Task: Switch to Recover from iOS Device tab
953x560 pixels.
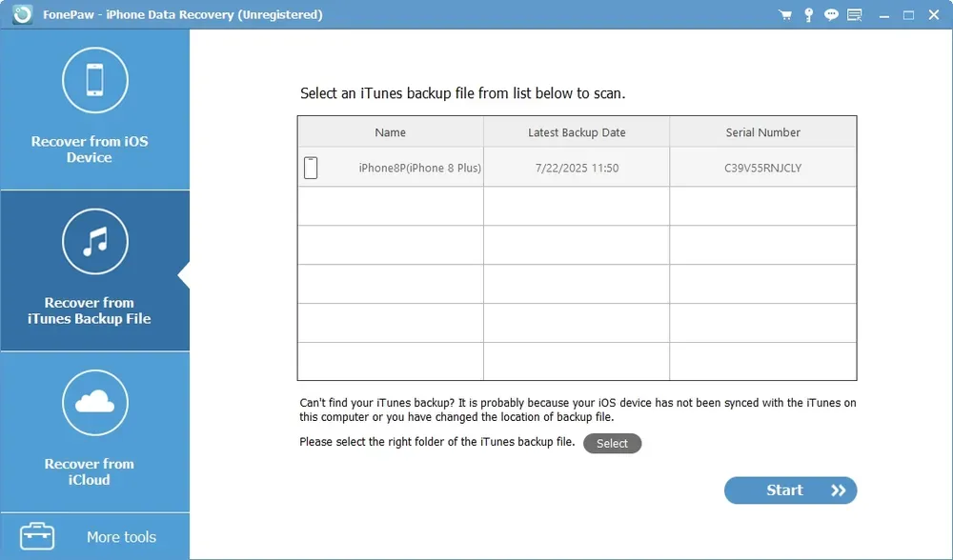Action: [91, 150]
